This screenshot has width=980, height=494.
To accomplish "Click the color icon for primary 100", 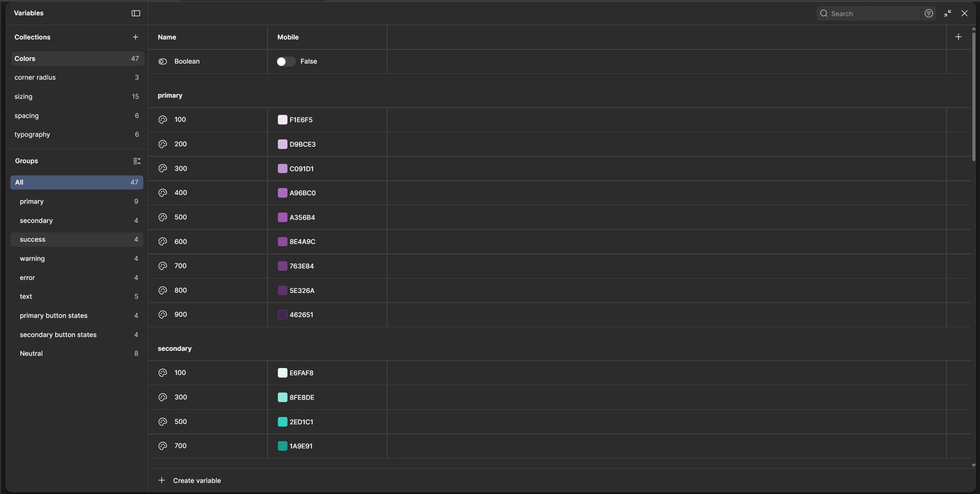I will (x=163, y=120).
